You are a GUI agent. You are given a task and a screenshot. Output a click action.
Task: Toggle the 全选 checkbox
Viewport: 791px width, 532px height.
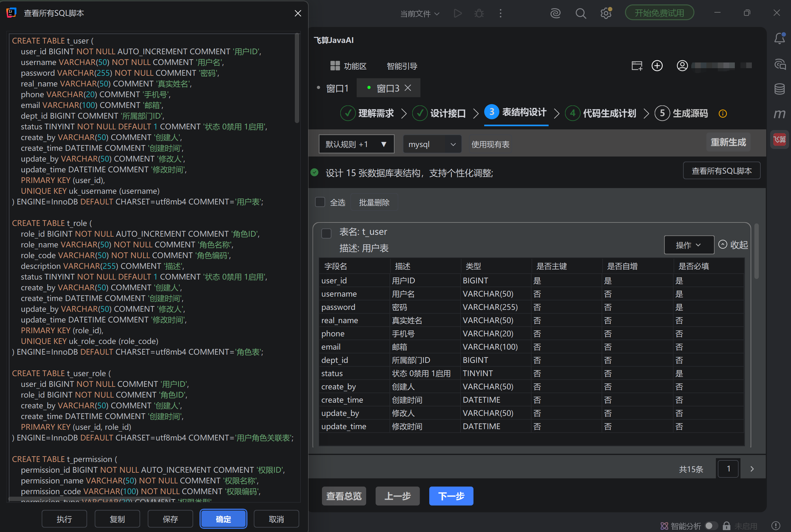320,202
